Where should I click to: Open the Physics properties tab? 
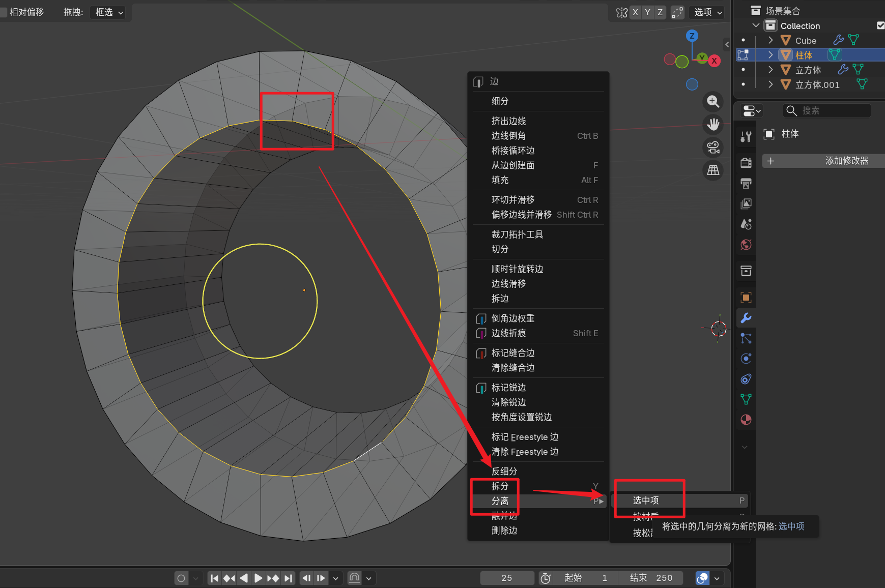[x=746, y=358]
